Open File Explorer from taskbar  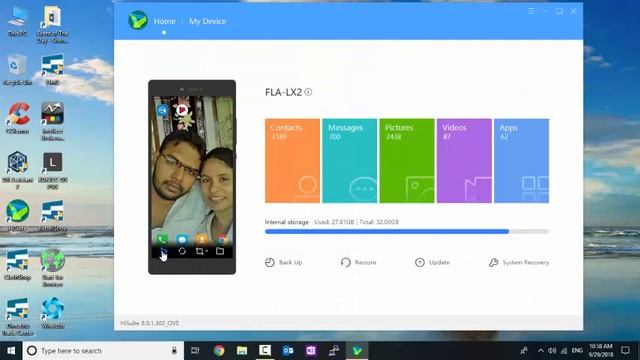(x=242, y=351)
